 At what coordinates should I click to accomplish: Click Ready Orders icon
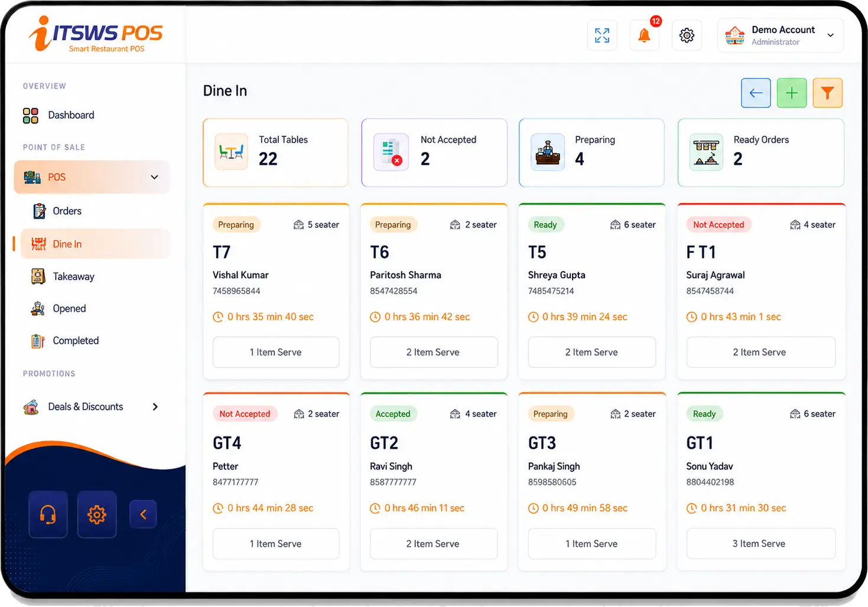click(x=706, y=152)
